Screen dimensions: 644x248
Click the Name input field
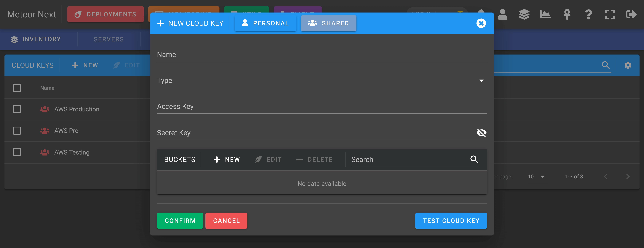[x=322, y=55]
